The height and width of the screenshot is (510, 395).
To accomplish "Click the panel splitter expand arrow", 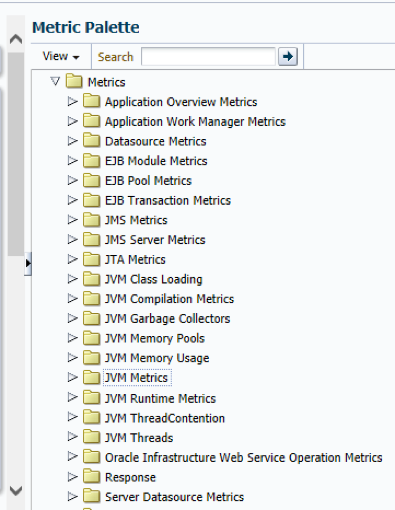I will coord(28,263).
